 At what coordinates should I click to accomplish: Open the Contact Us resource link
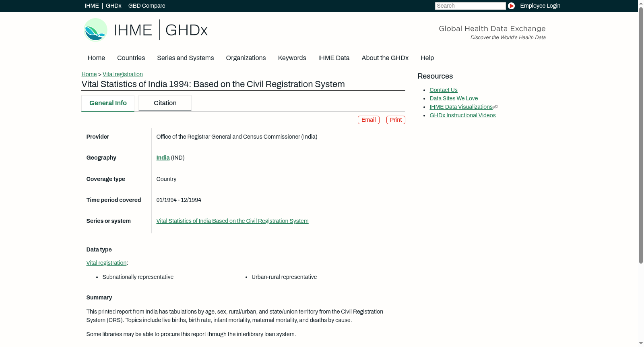444,90
